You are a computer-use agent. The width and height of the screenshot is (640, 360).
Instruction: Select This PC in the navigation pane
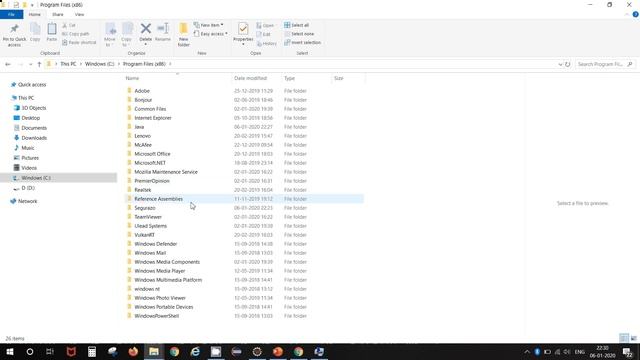[26, 98]
